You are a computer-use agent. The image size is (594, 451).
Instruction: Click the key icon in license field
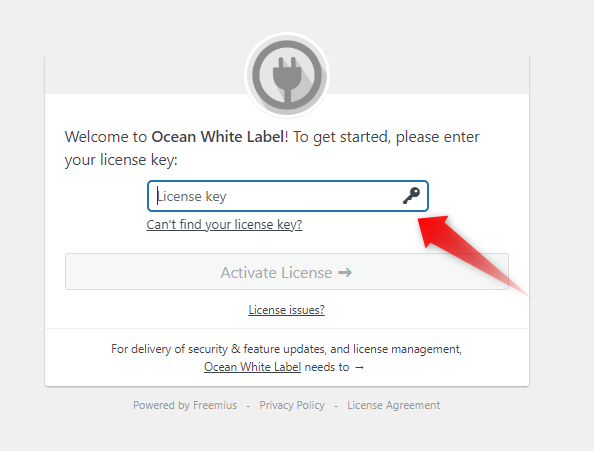[411, 196]
